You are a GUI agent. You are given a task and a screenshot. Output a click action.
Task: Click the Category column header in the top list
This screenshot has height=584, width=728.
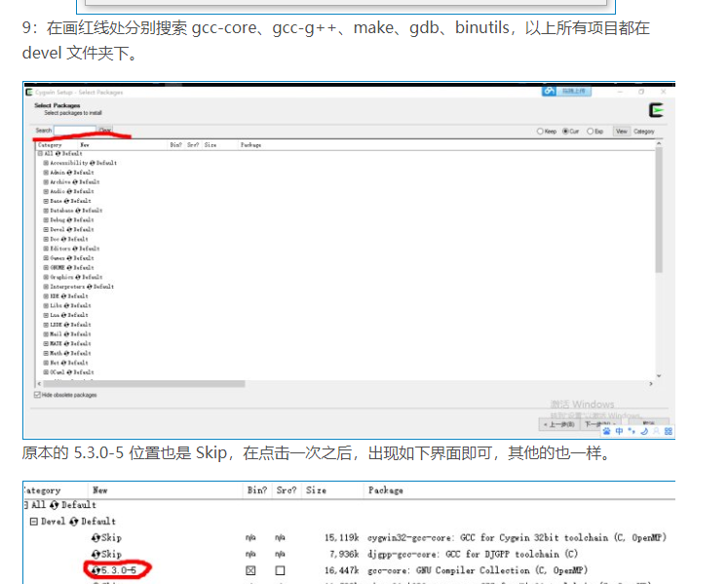point(50,145)
